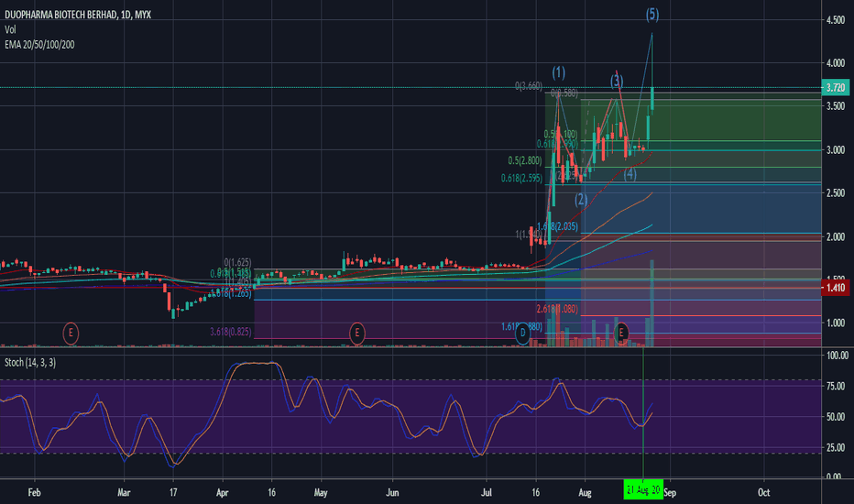This screenshot has height=504, width=854.
Task: Click the Apr label on the time axis
Action: tap(222, 493)
